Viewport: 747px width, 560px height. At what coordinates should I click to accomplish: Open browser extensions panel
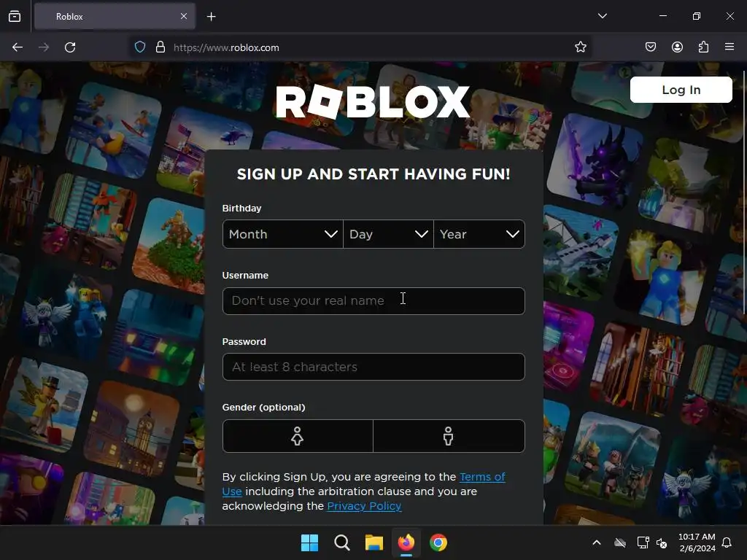pos(703,47)
